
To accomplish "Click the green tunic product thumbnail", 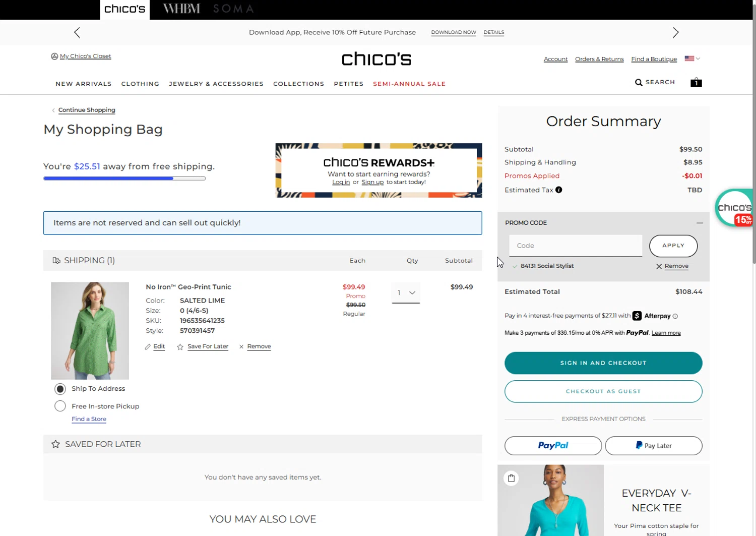I will [x=90, y=331].
